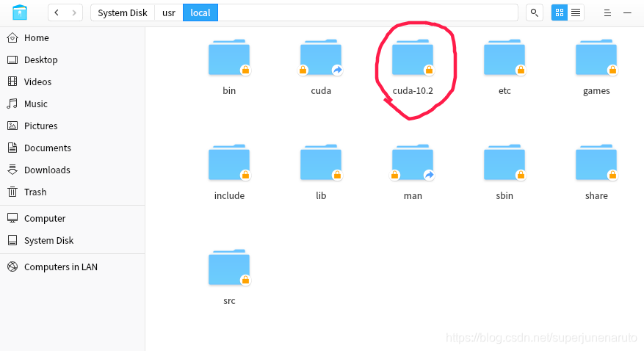The width and height of the screenshot is (644, 351).
Task: Click the man folder name label
Action: [x=413, y=196]
